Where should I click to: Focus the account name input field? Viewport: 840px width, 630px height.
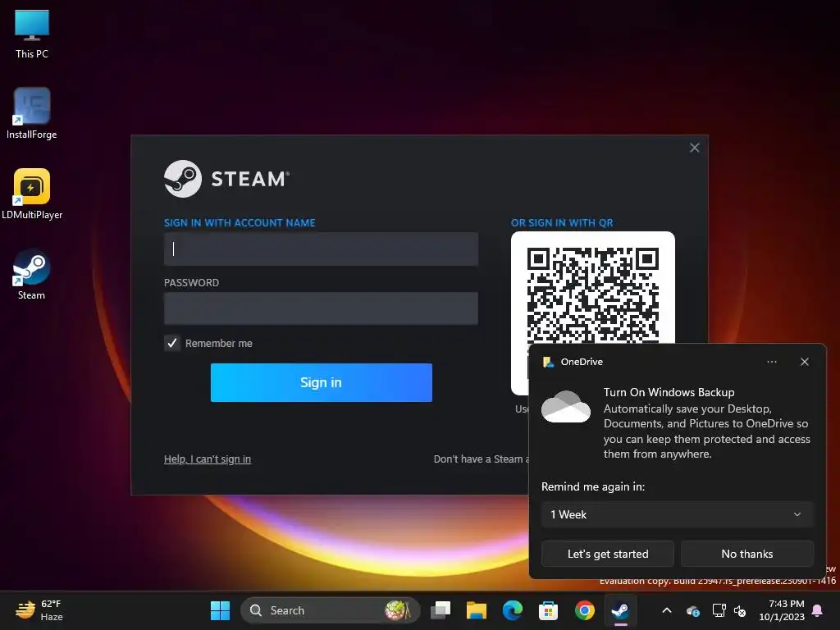pyautogui.click(x=321, y=249)
